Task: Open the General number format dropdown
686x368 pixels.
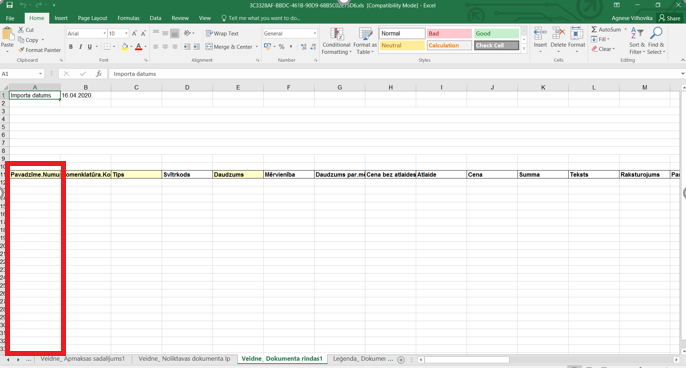Action: point(315,33)
